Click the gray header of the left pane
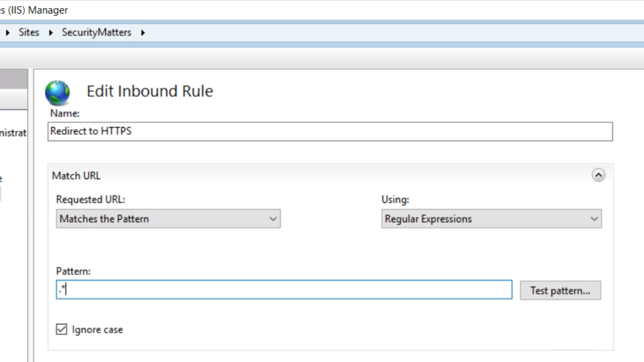This screenshot has height=362, width=644. click(14, 79)
